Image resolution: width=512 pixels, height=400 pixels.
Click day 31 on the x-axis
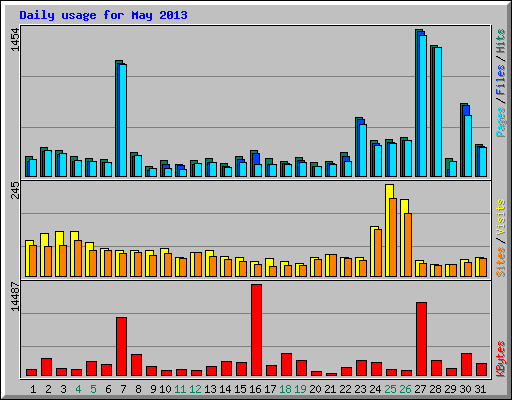[480, 389]
